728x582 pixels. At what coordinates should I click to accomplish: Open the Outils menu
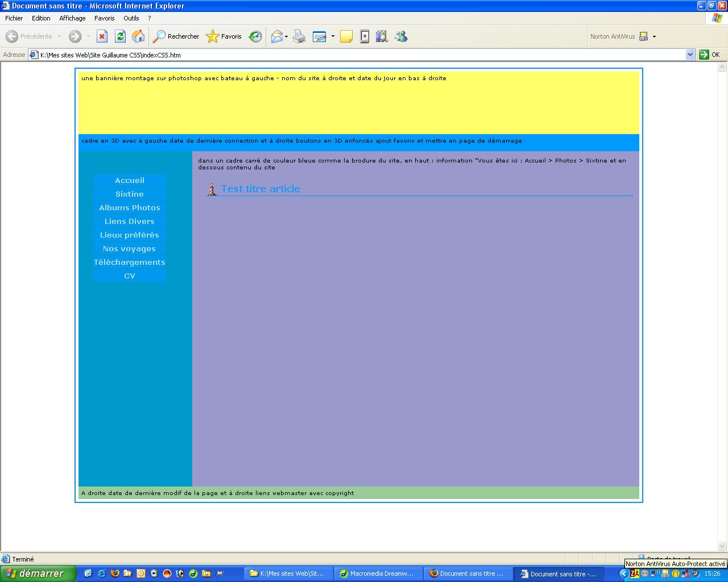[131, 18]
